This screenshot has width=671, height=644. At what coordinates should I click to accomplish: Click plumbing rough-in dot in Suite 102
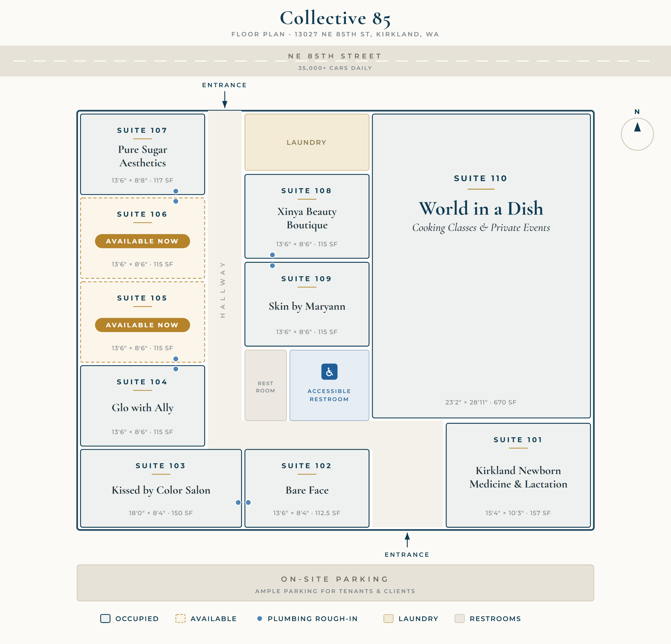[x=249, y=502]
